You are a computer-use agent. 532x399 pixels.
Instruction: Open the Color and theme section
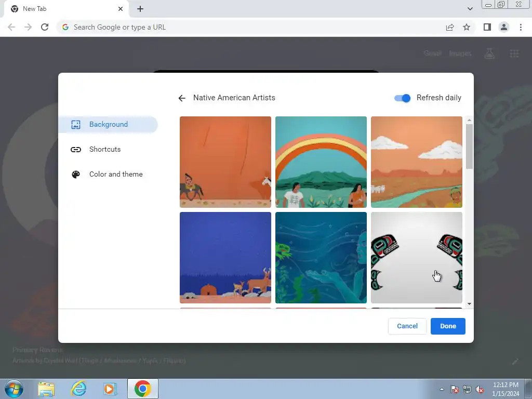108,175
